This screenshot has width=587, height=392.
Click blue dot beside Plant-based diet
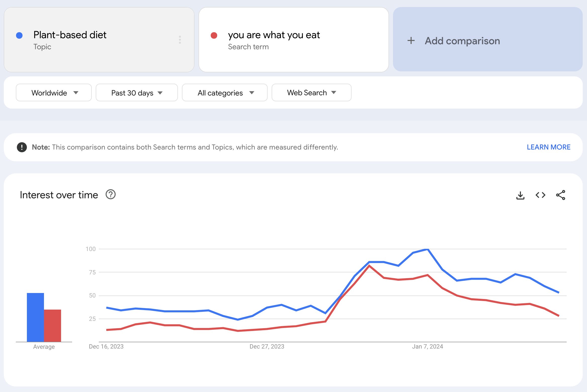click(19, 35)
